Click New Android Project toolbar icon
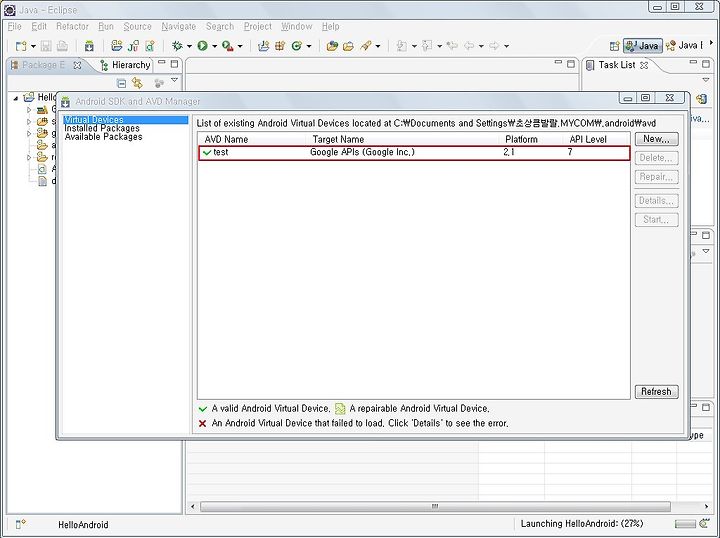720x538 pixels. (117, 46)
